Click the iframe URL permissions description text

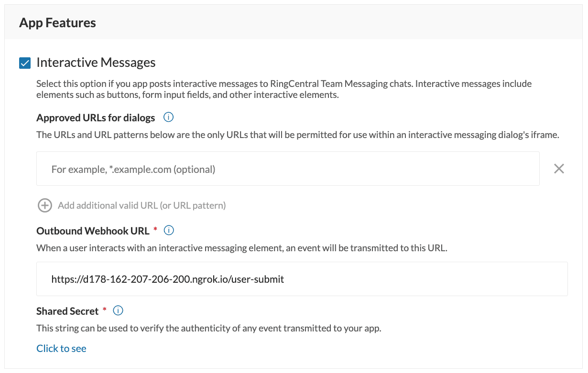pyautogui.click(x=297, y=135)
